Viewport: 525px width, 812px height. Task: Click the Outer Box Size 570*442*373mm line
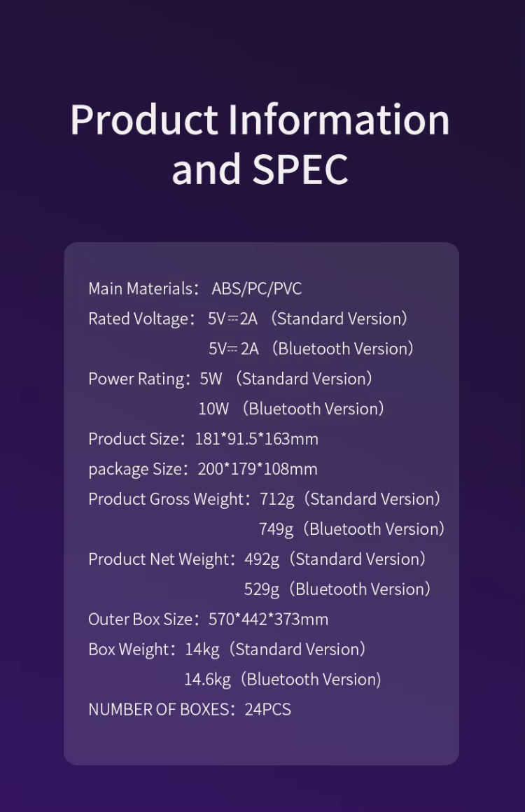(208, 619)
